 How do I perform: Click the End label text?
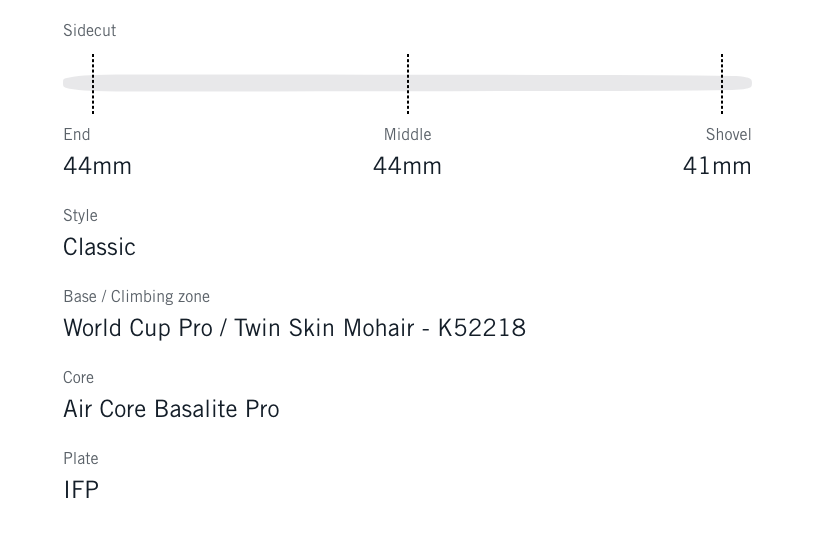(x=77, y=135)
